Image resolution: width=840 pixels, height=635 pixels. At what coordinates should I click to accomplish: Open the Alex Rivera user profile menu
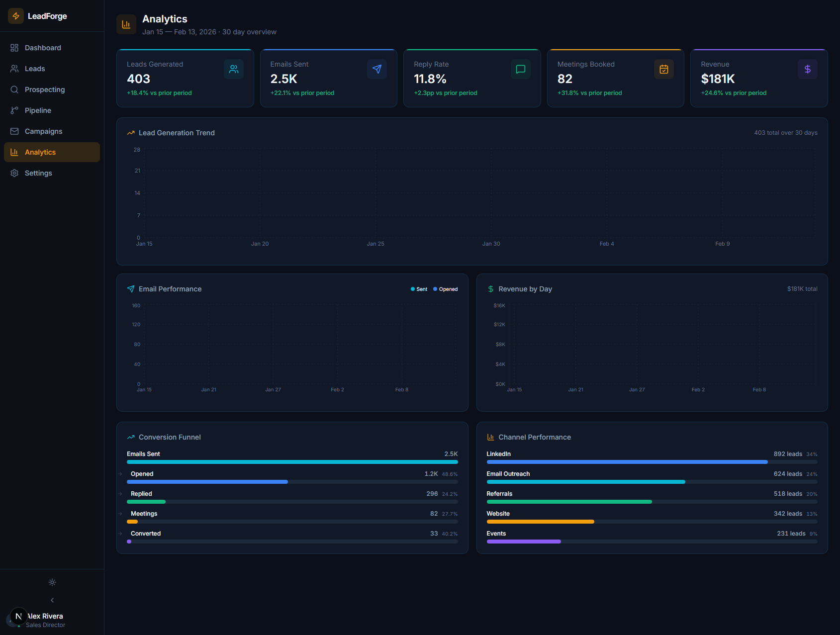pyautogui.click(x=45, y=620)
